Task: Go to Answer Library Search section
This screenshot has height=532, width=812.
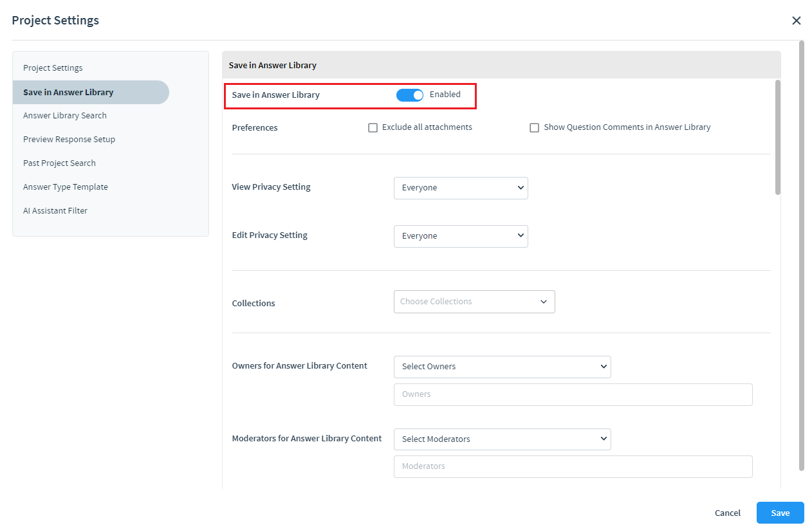Action: coord(65,116)
